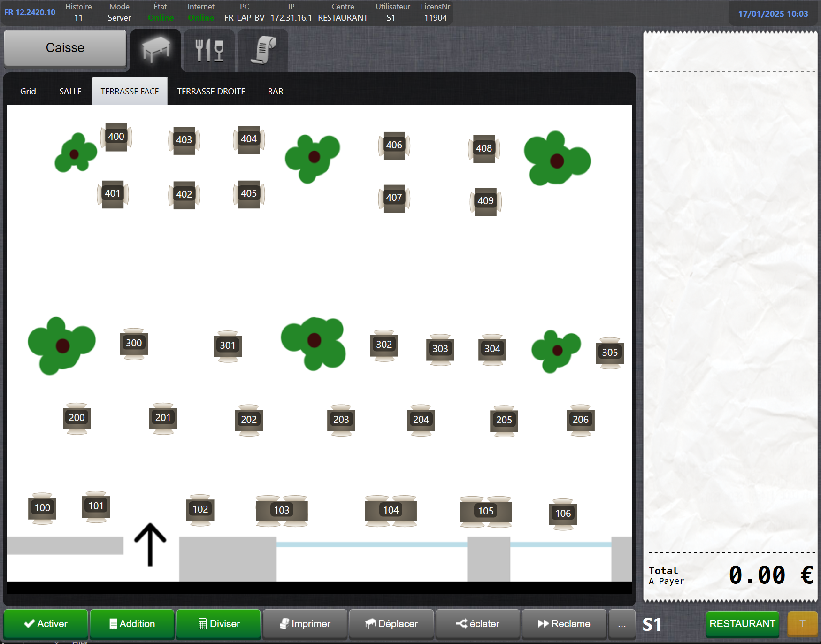This screenshot has height=644, width=821.
Task: Click the Addition button
Action: coord(132,624)
